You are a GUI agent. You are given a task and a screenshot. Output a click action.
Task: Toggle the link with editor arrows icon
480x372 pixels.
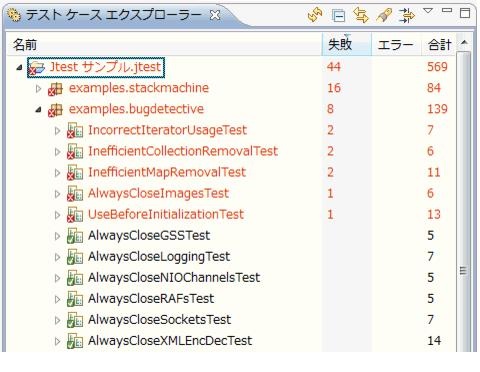(361, 15)
